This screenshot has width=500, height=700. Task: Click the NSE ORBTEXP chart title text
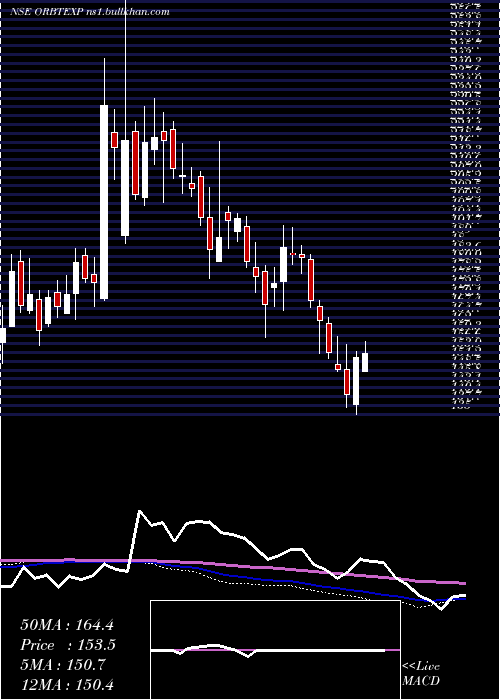click(89, 12)
